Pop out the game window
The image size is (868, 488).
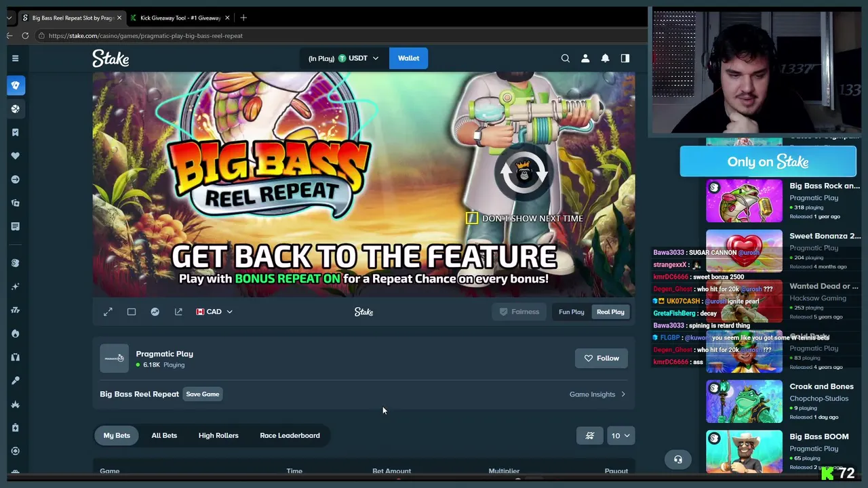point(178,312)
